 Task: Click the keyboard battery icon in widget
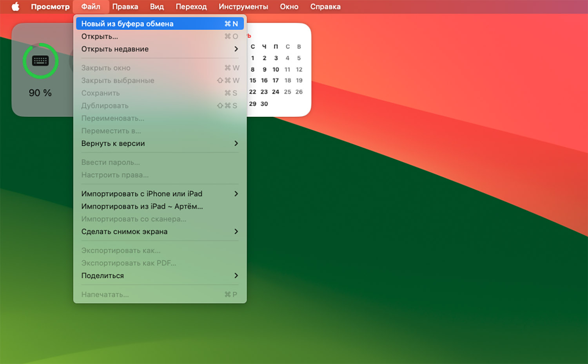(40, 61)
